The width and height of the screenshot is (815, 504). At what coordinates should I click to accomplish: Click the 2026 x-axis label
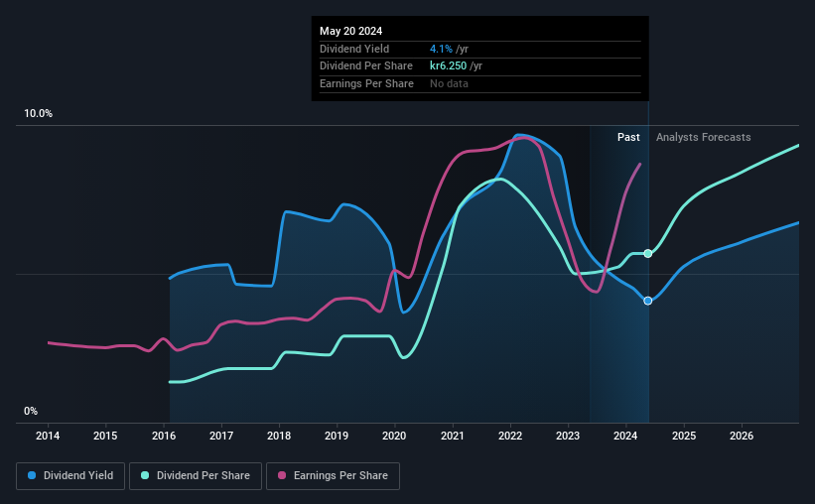742,436
